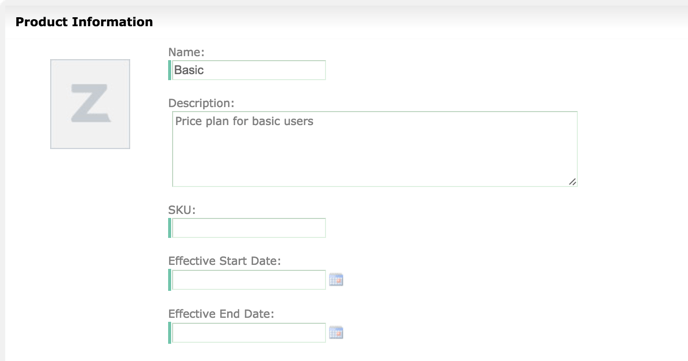Click the text 'Price plan for basic users'
Screen dimensions: 688x361
tap(244, 121)
